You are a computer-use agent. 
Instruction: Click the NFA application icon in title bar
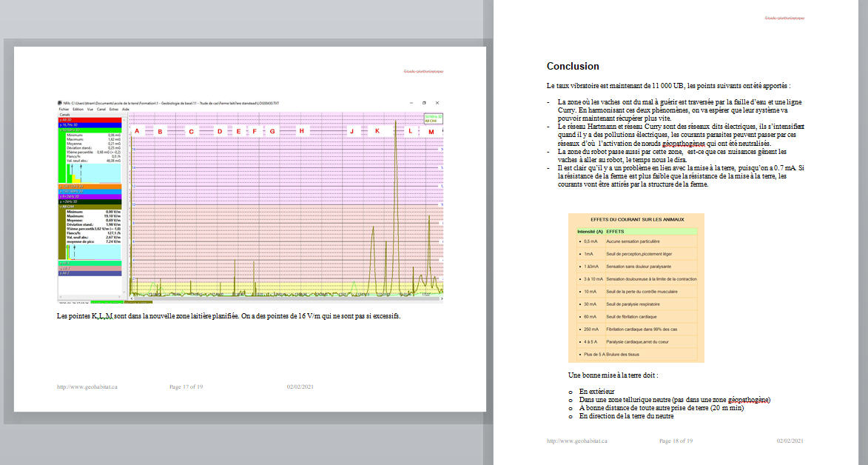coord(60,102)
